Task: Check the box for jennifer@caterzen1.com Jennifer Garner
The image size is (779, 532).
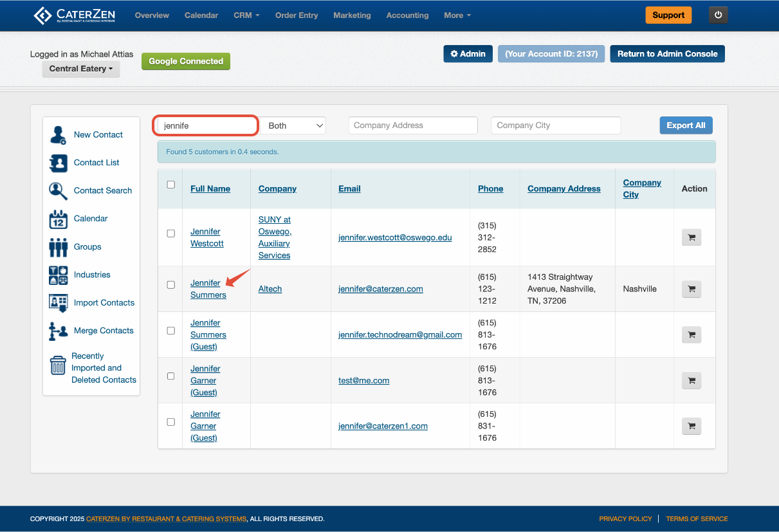Action: tap(170, 422)
